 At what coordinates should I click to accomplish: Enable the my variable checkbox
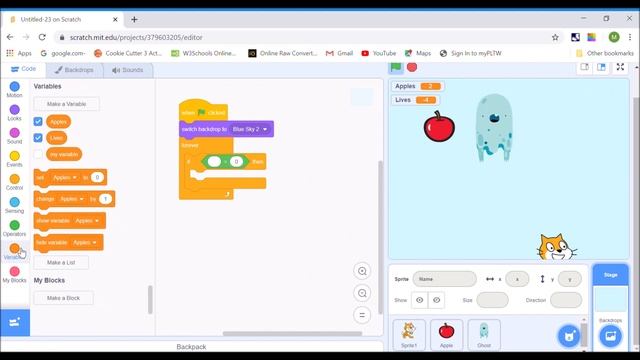38,154
